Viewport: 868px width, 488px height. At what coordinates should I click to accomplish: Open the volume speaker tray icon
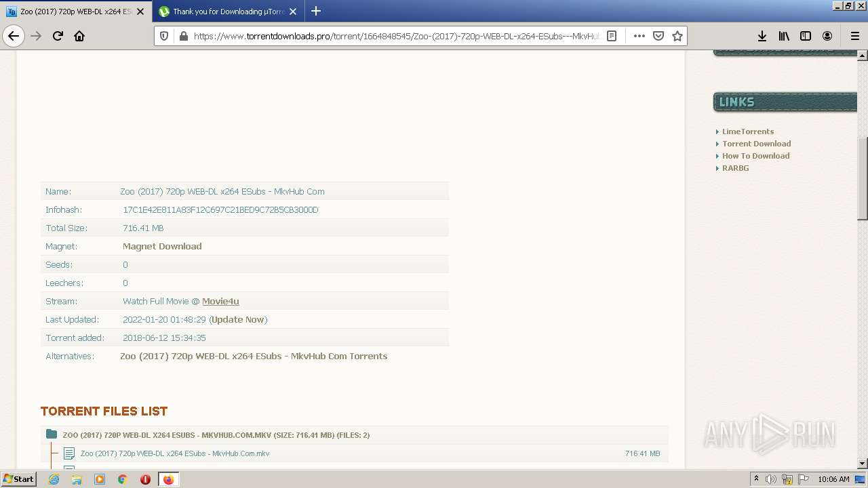click(x=771, y=479)
